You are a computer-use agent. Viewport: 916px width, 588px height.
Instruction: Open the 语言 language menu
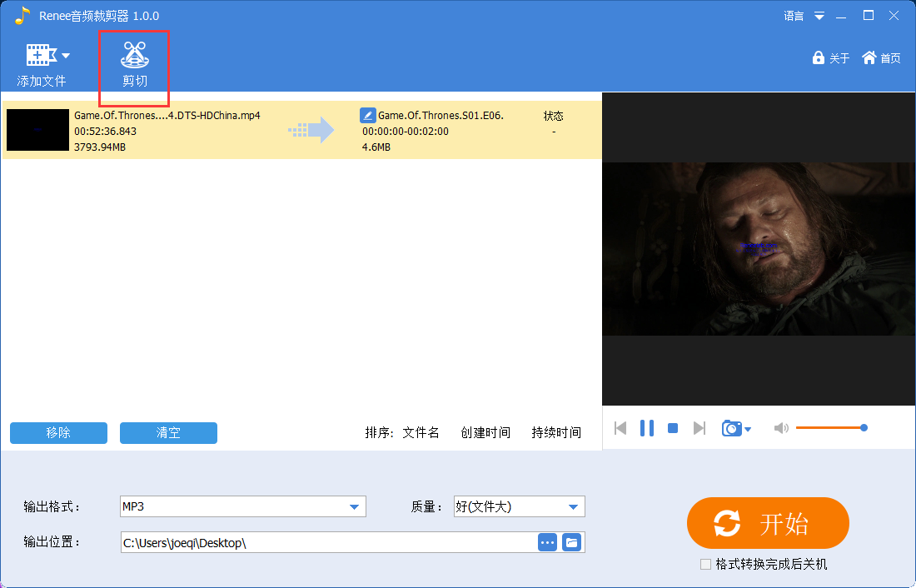(x=794, y=16)
